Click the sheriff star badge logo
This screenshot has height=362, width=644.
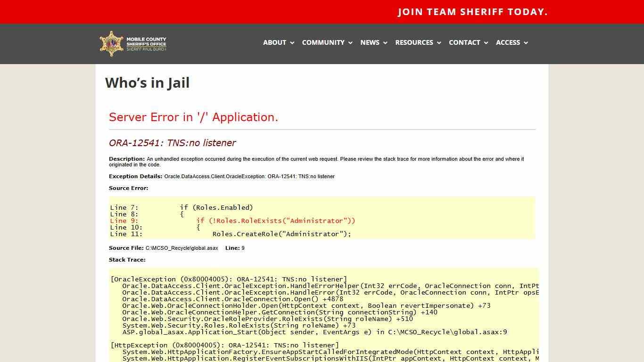[x=111, y=43]
